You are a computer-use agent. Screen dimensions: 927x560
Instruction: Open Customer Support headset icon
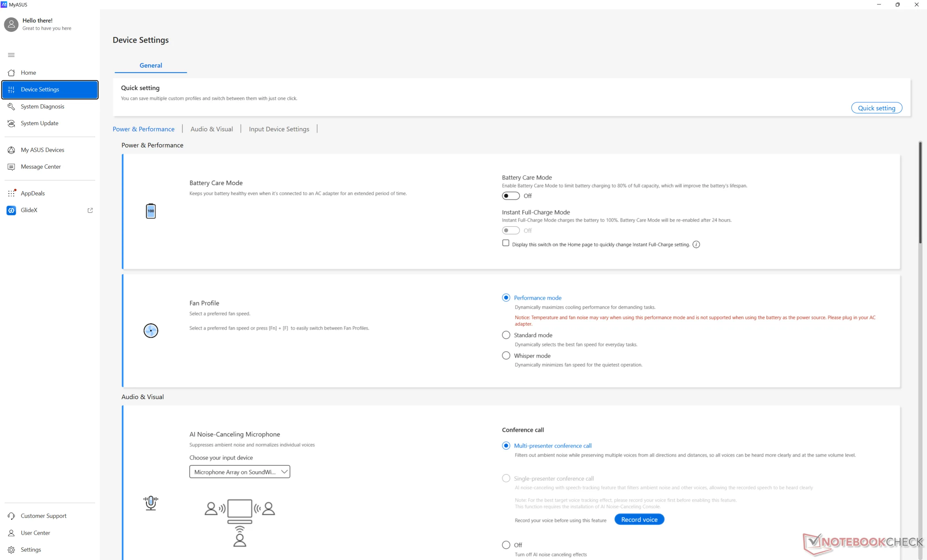(x=11, y=516)
